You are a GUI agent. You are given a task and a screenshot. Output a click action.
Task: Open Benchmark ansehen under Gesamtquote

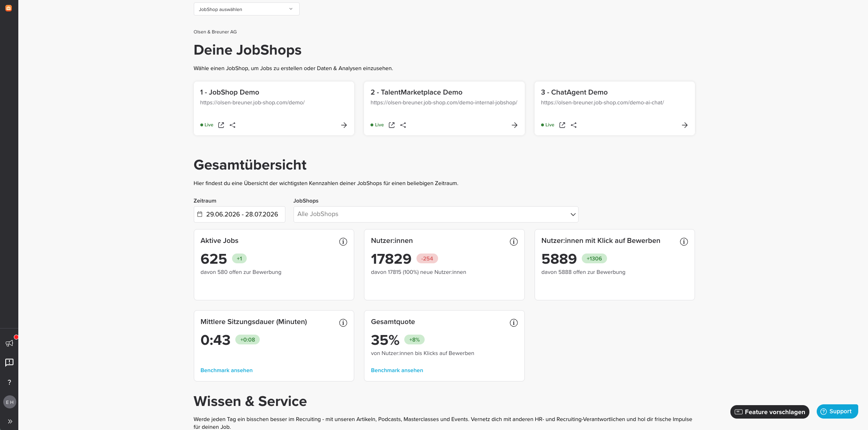point(397,370)
